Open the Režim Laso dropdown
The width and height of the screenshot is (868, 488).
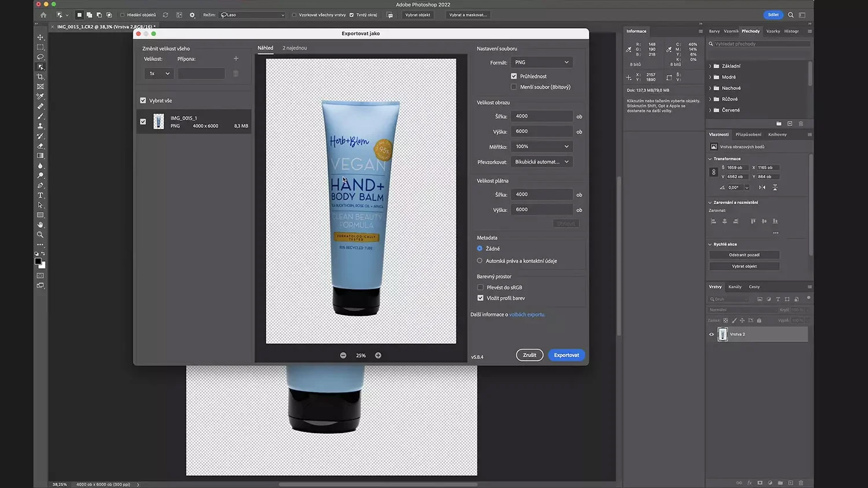point(252,15)
